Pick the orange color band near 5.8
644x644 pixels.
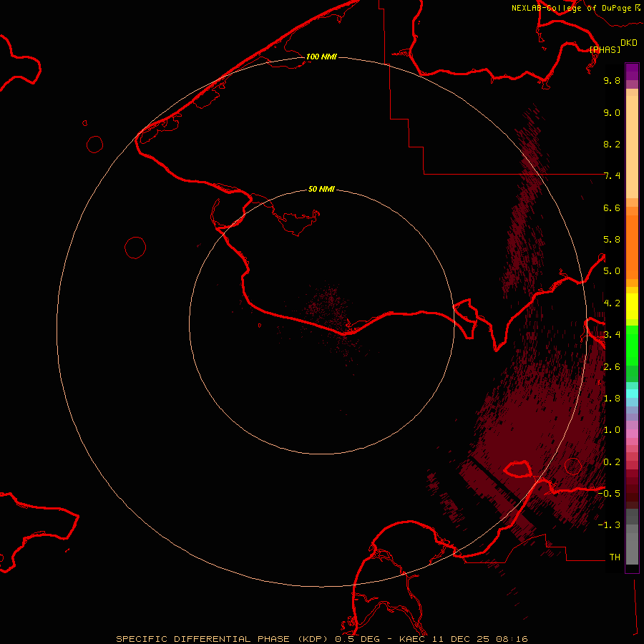point(632,240)
